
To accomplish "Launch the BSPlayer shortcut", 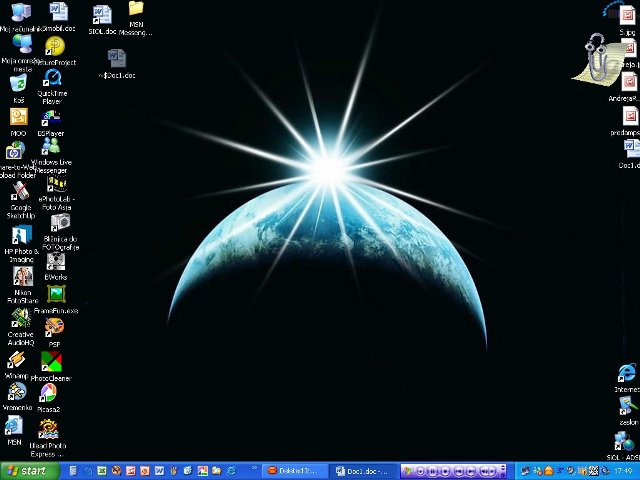I will coord(51,118).
